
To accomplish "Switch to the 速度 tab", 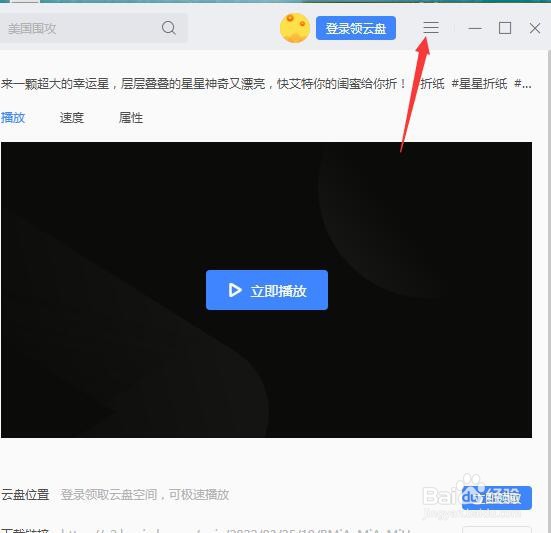I will click(72, 118).
